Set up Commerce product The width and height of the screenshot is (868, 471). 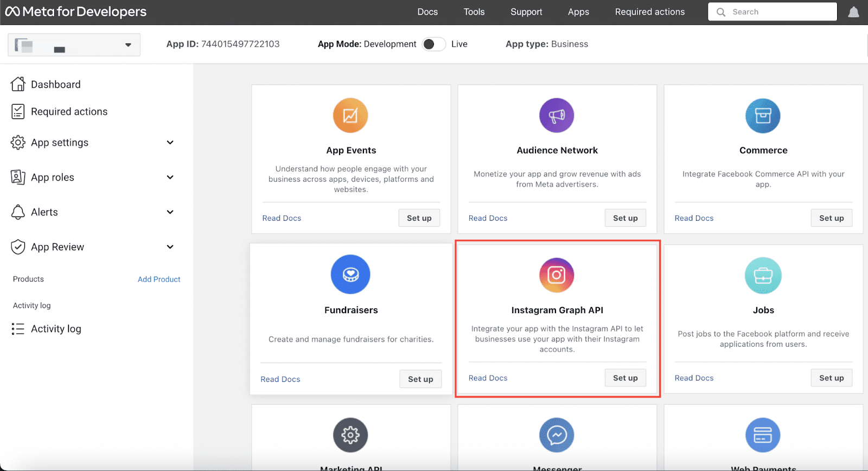point(832,218)
